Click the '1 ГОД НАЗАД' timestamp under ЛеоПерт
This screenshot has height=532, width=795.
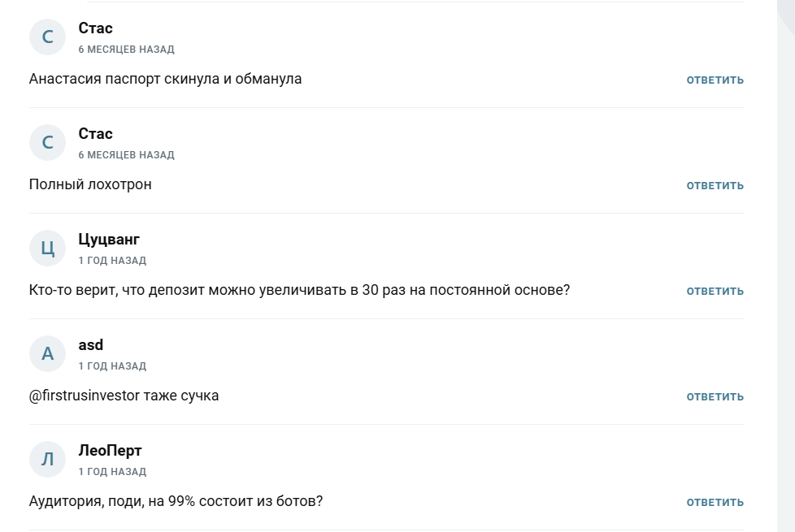click(x=112, y=471)
